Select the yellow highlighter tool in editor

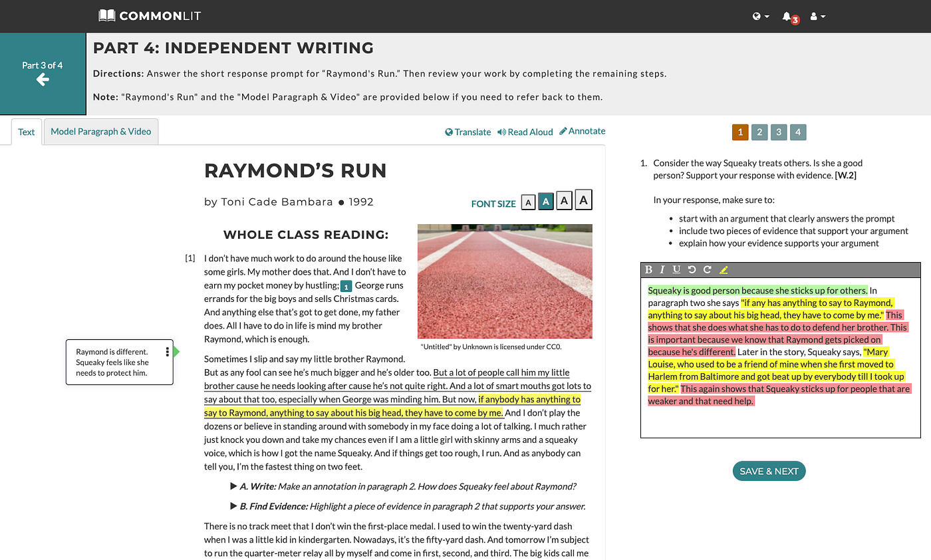coord(724,269)
